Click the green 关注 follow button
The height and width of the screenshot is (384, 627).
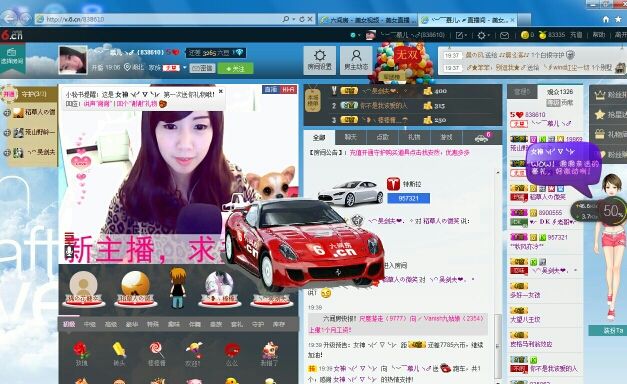click(x=236, y=68)
